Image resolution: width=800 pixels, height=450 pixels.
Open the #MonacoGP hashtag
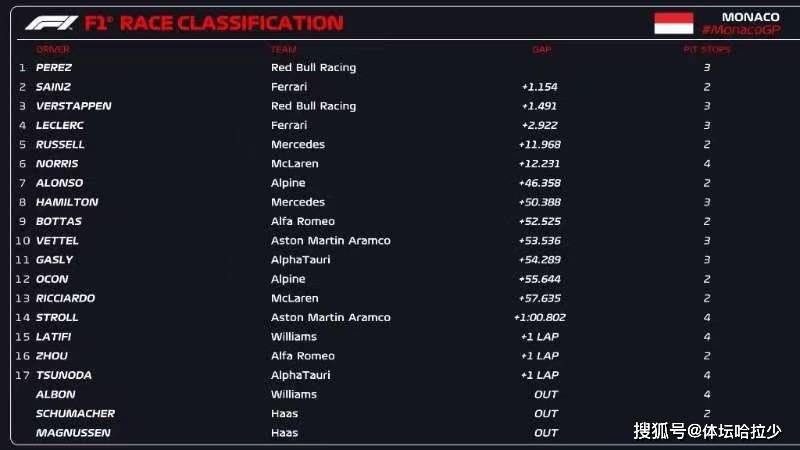click(741, 30)
